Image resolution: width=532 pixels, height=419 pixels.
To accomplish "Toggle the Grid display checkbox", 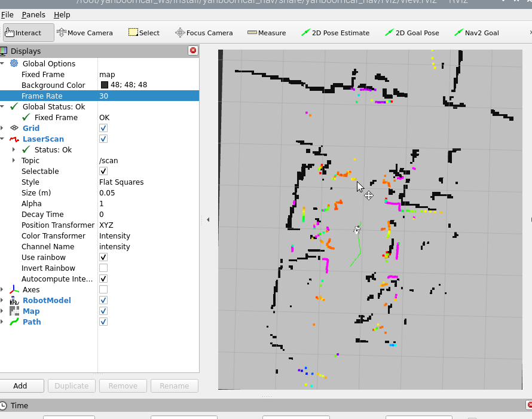I will click(x=103, y=128).
